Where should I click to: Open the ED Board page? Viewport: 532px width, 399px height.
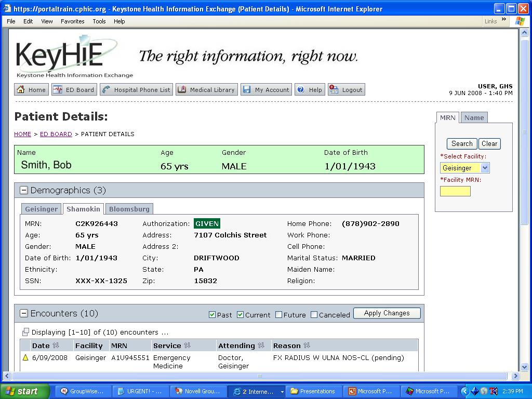pyautogui.click(x=74, y=89)
